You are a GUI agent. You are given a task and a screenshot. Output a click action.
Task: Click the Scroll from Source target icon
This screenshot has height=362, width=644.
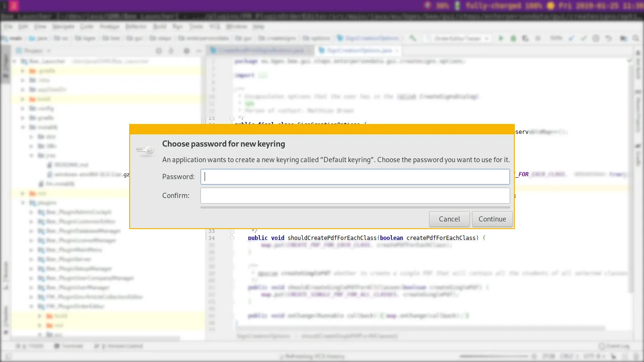coord(159,50)
